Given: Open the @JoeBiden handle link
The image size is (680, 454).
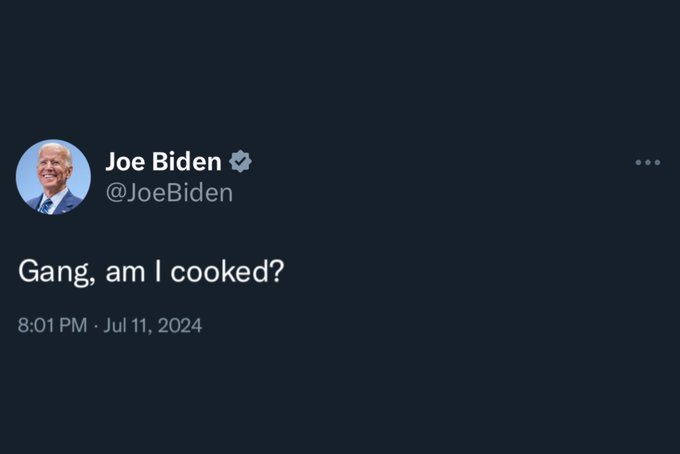Looking at the screenshot, I should tap(168, 192).
